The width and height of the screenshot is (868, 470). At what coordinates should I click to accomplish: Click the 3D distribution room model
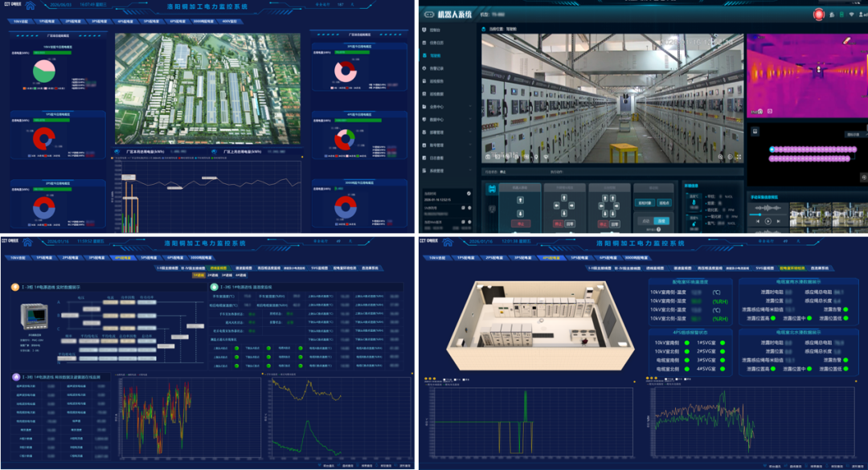pyautogui.click(x=540, y=325)
